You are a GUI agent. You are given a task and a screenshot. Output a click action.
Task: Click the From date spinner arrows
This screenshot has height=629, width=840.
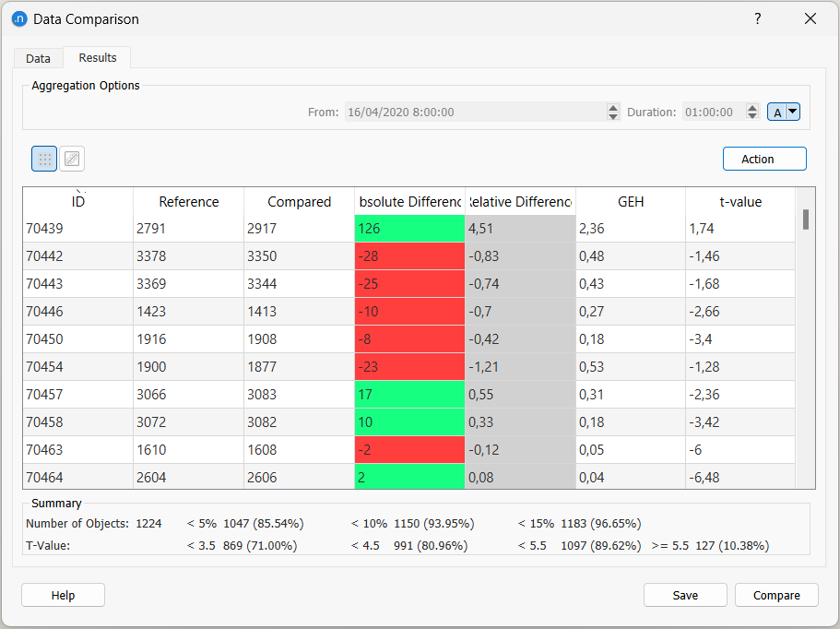tap(613, 112)
